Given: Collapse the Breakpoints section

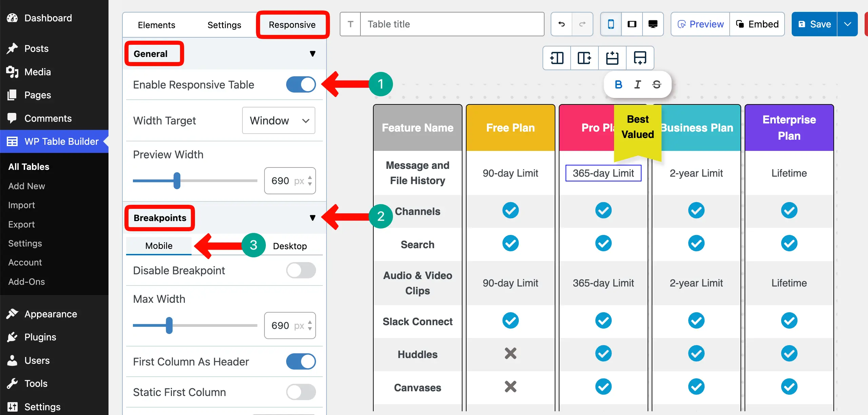Looking at the screenshot, I should pos(313,218).
